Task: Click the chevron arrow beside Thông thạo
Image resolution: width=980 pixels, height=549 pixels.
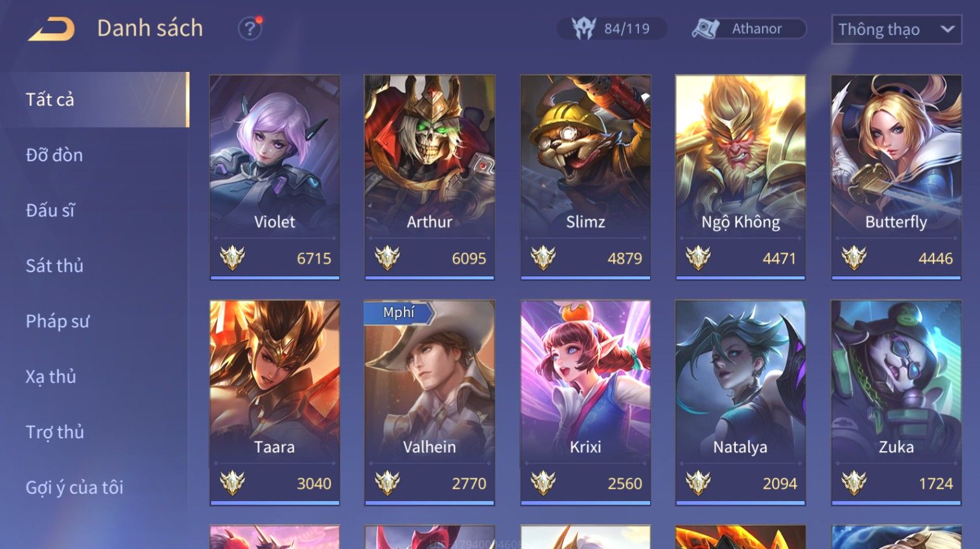Action: pos(947,29)
